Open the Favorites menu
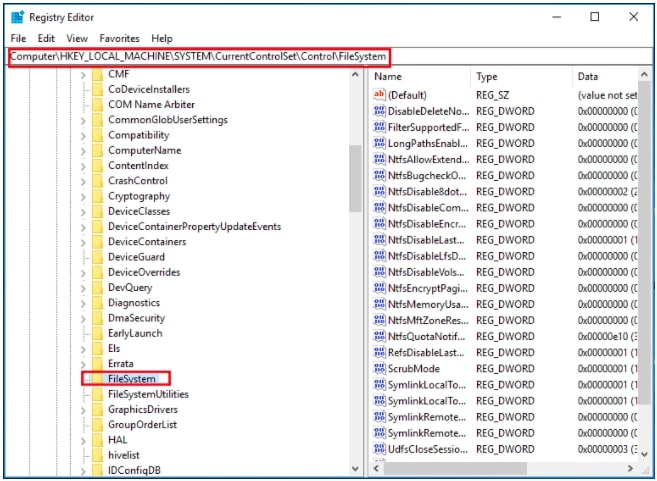 (119, 39)
